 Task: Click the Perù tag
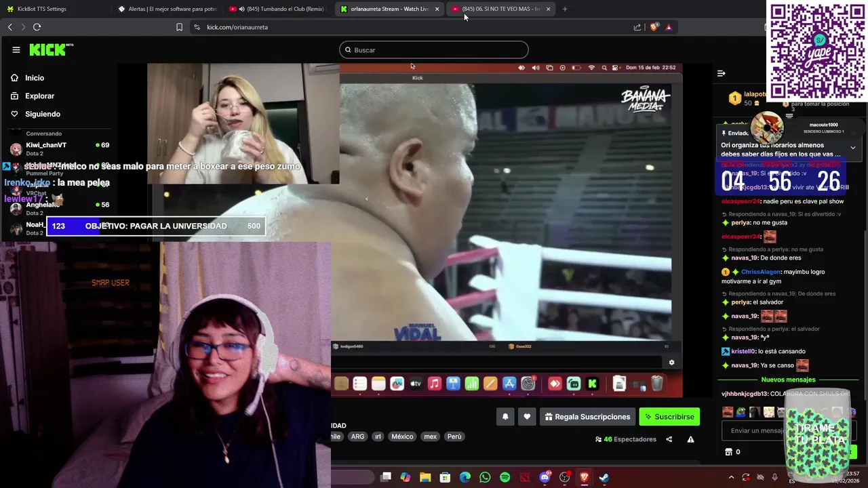(x=454, y=436)
